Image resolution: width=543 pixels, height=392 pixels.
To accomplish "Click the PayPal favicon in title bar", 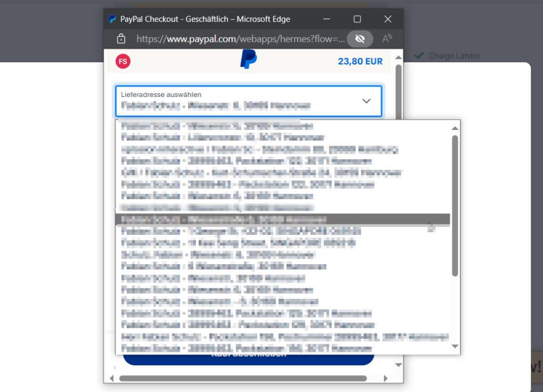I will 112,19.
